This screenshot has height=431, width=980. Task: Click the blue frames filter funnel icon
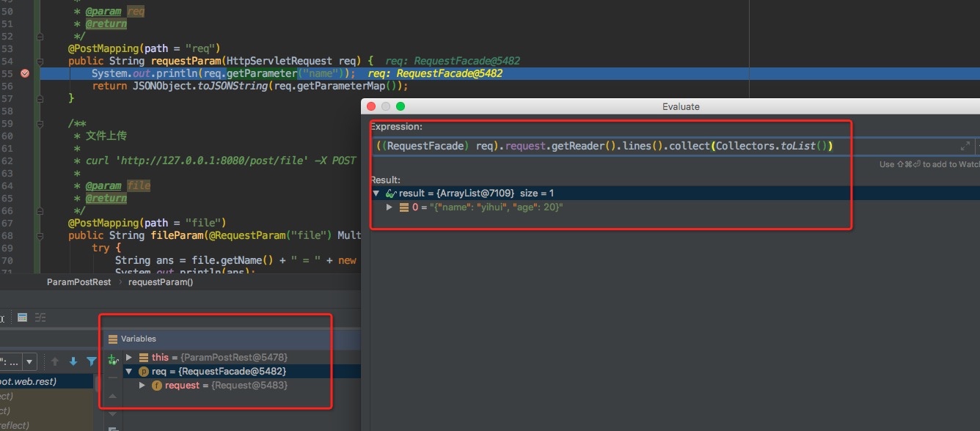(x=91, y=361)
